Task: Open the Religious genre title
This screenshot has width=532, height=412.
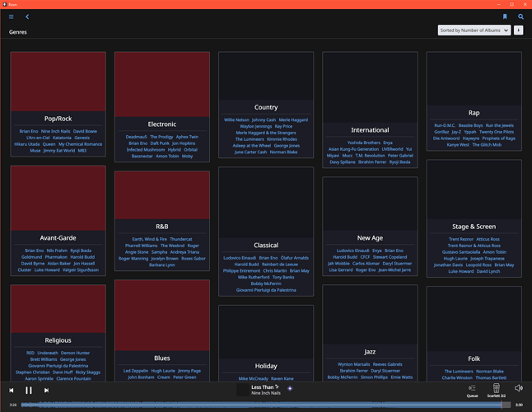Action: pos(58,340)
